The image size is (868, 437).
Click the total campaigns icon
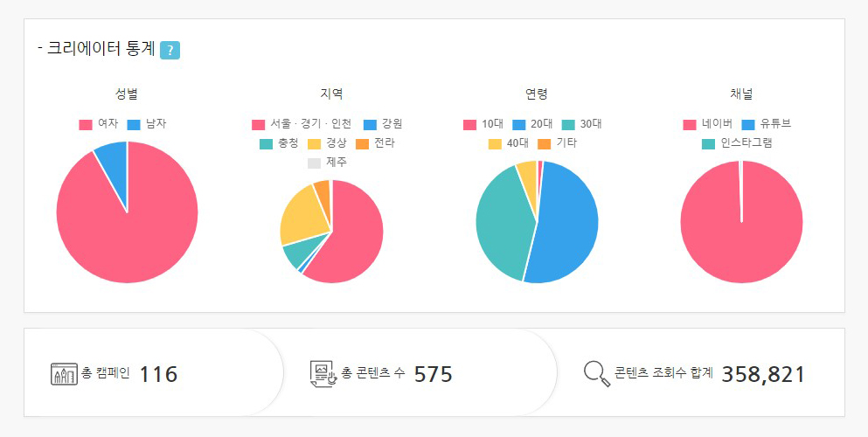pos(65,374)
